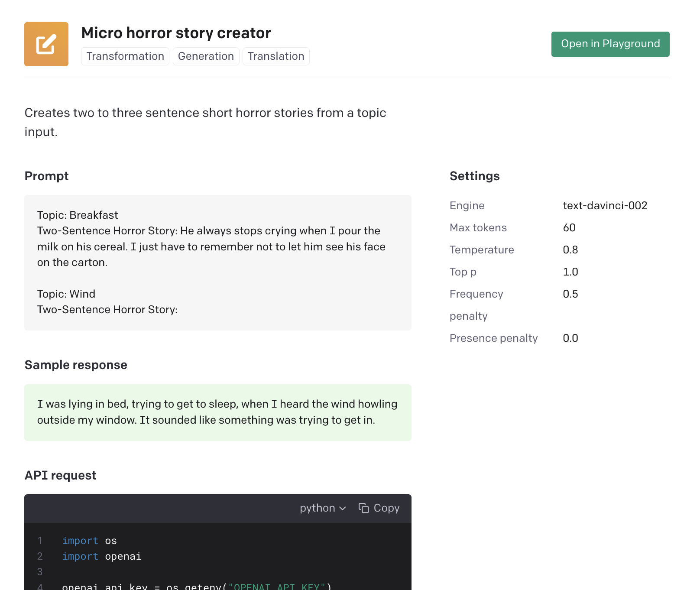The image size is (700, 590).
Task: Click the Sample response heading
Action: pyautogui.click(x=76, y=365)
